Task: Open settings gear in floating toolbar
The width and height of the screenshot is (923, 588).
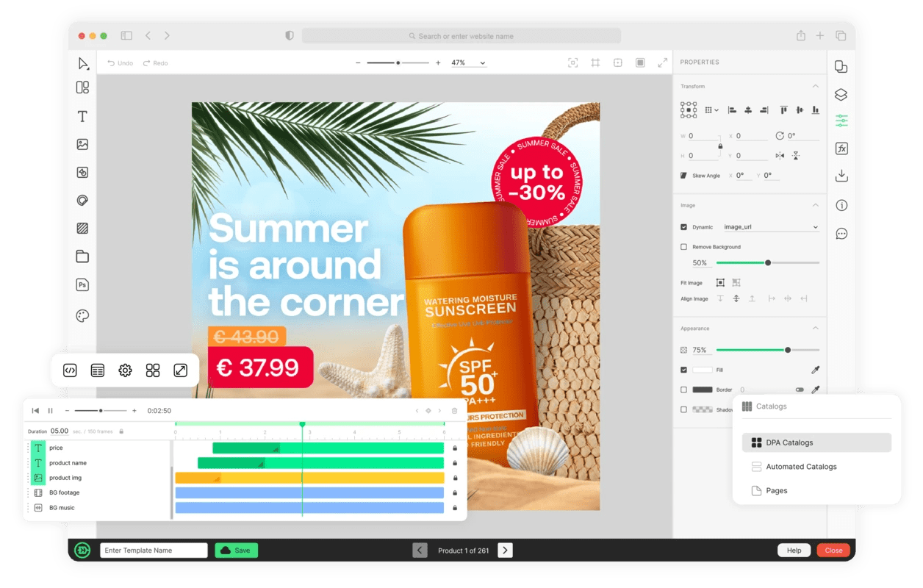Action: tap(125, 370)
